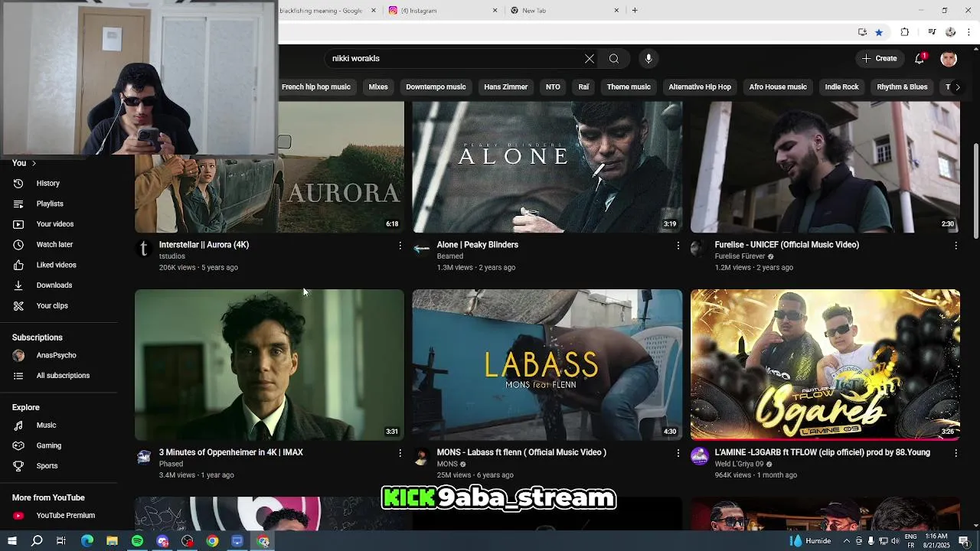
Task: Open the Weld L'Griya 09 channel name
Action: pos(739,464)
